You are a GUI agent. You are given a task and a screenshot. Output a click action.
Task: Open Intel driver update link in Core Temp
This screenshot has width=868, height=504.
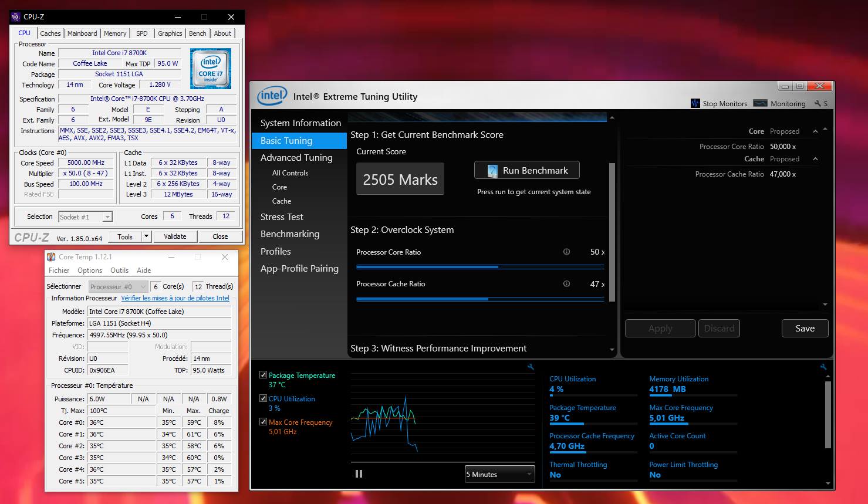(175, 298)
